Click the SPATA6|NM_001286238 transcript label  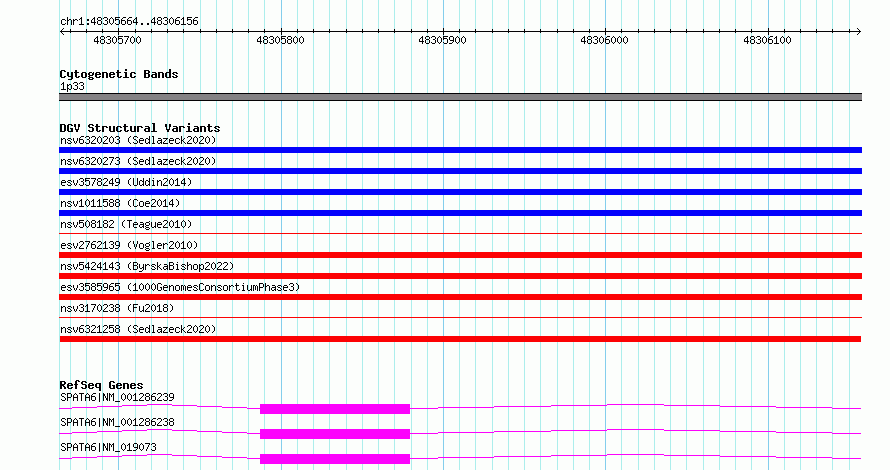(117, 422)
